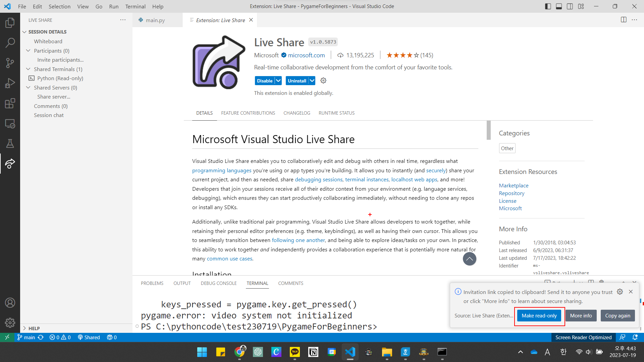Image resolution: width=644 pixels, height=362 pixels.
Task: Open the Source Control view
Action: pyautogui.click(x=10, y=63)
